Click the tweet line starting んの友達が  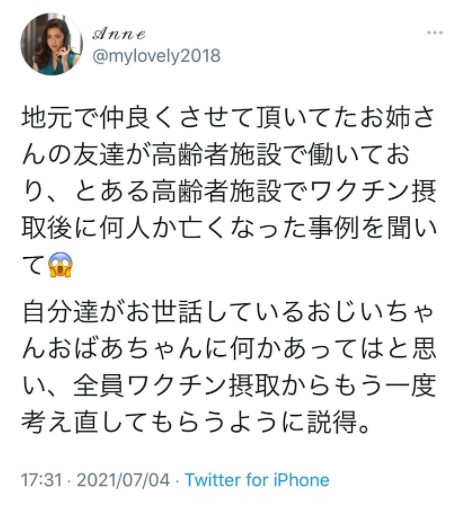point(216,154)
